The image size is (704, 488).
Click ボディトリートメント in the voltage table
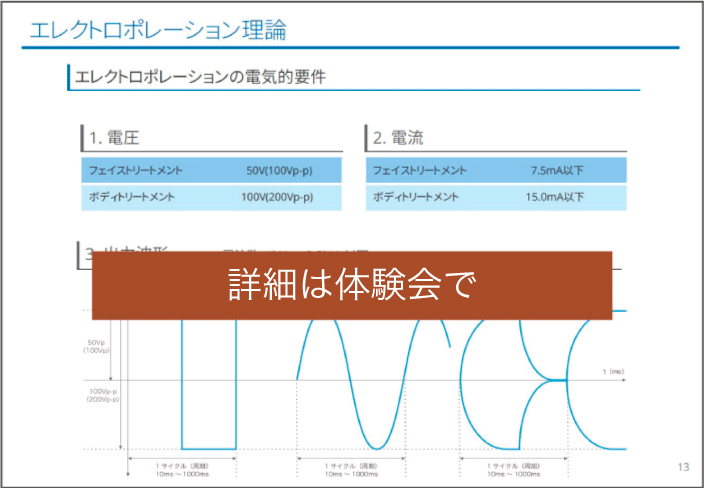point(131,197)
